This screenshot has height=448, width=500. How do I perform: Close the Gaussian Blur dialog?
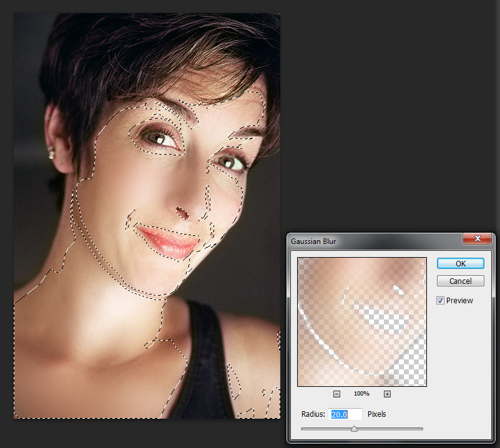click(x=477, y=238)
